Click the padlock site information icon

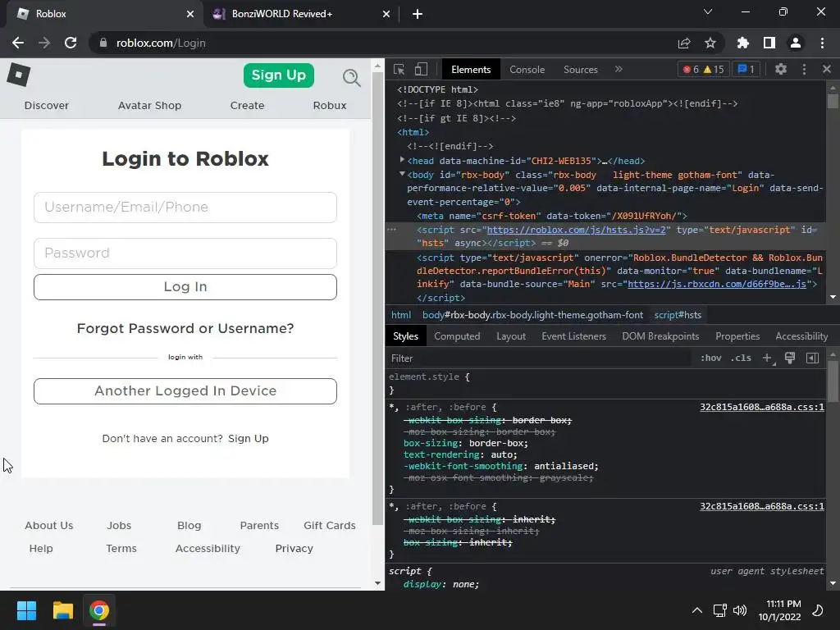(103, 43)
